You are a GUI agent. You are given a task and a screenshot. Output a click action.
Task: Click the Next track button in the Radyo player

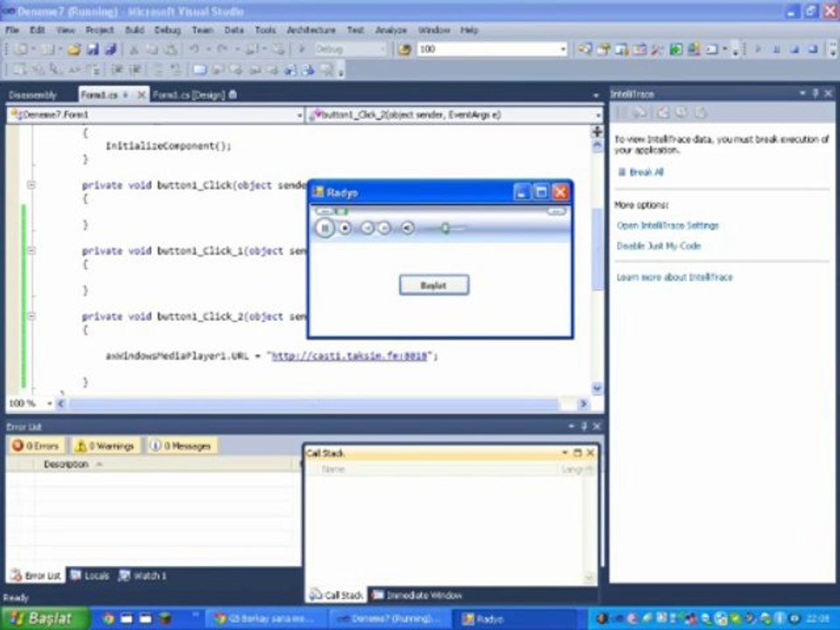(384, 228)
